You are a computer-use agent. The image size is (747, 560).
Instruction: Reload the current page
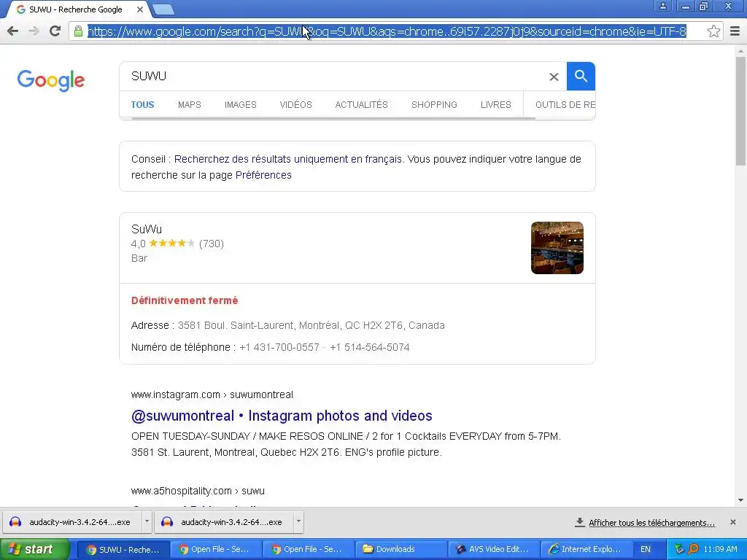tap(55, 31)
